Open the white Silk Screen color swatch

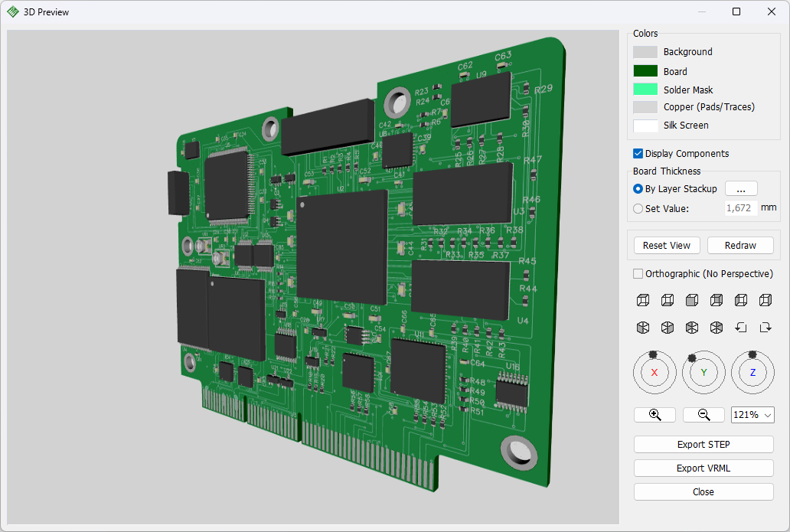pos(645,126)
